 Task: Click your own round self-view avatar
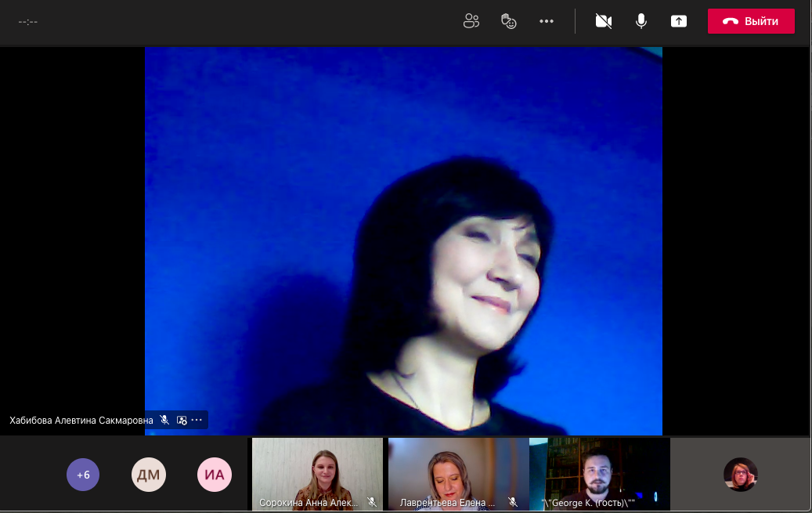point(740,475)
